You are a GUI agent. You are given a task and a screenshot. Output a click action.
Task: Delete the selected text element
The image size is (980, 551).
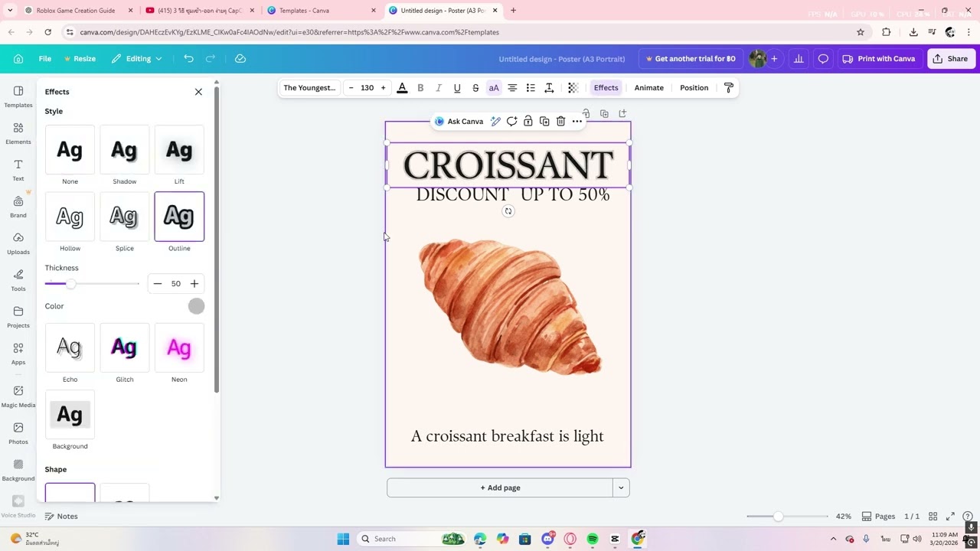pyautogui.click(x=560, y=121)
